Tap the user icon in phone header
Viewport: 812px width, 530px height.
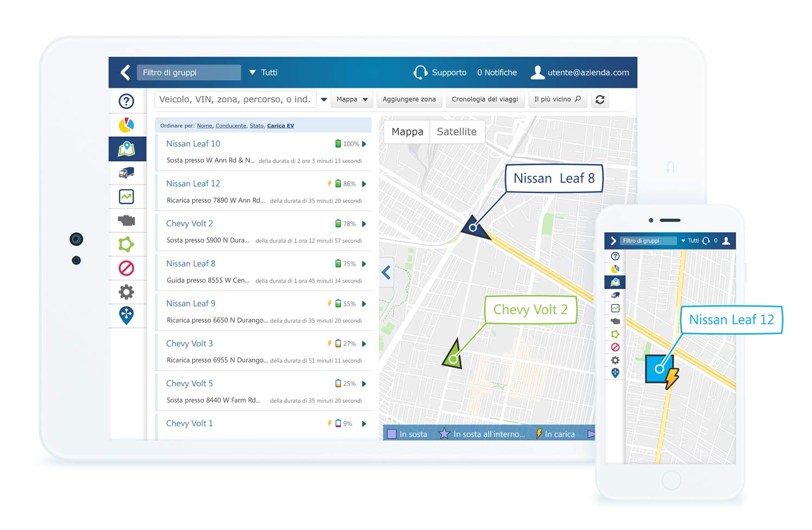click(726, 240)
